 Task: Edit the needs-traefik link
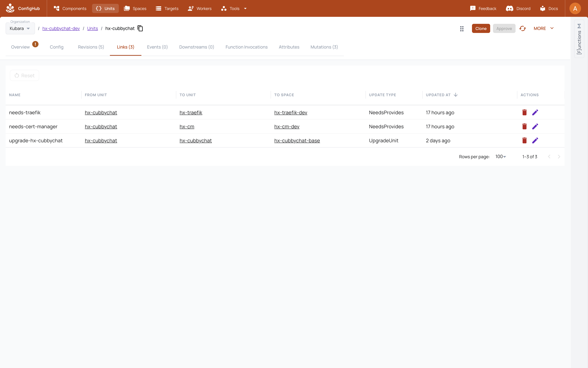[x=535, y=112]
